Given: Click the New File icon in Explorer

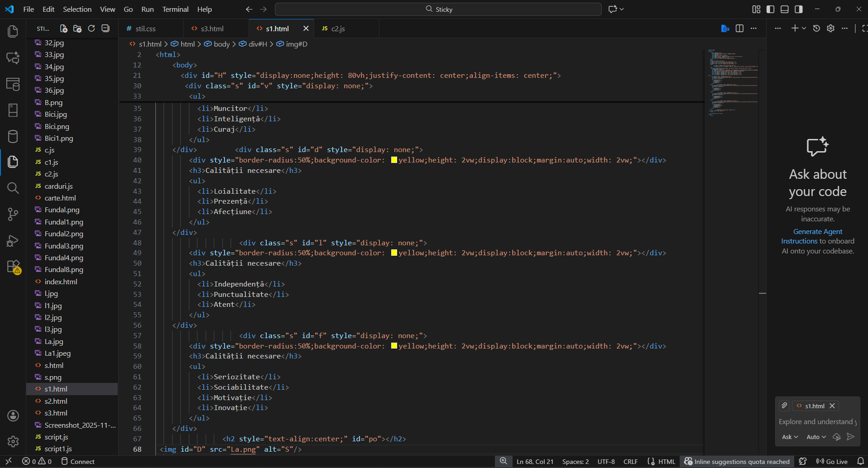Looking at the screenshot, I should (63, 29).
